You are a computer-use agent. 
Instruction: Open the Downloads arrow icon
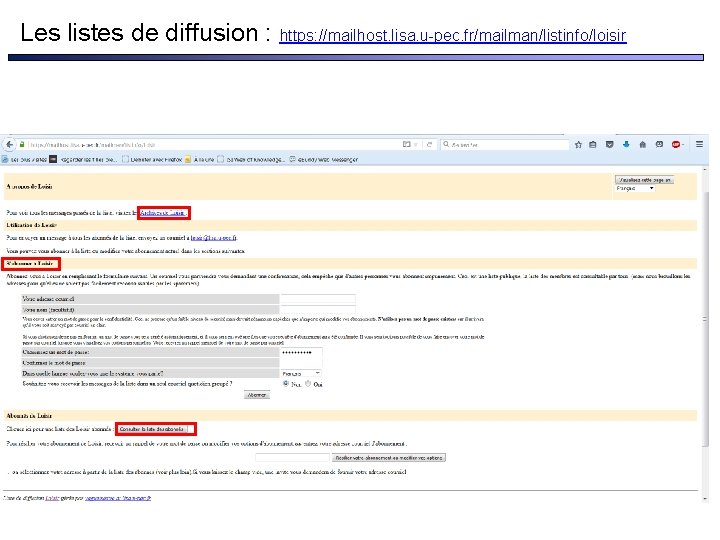tap(626, 145)
